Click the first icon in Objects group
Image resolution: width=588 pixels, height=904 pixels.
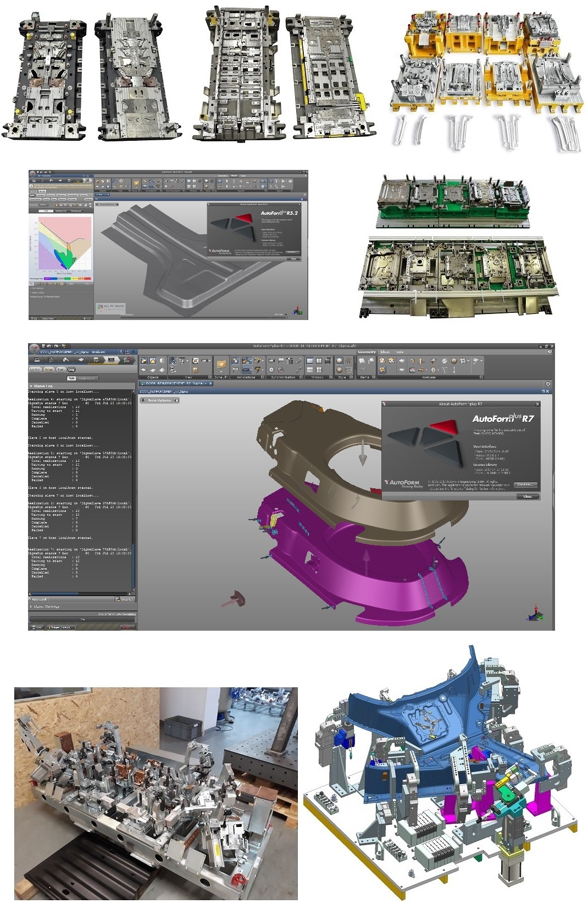(x=144, y=361)
